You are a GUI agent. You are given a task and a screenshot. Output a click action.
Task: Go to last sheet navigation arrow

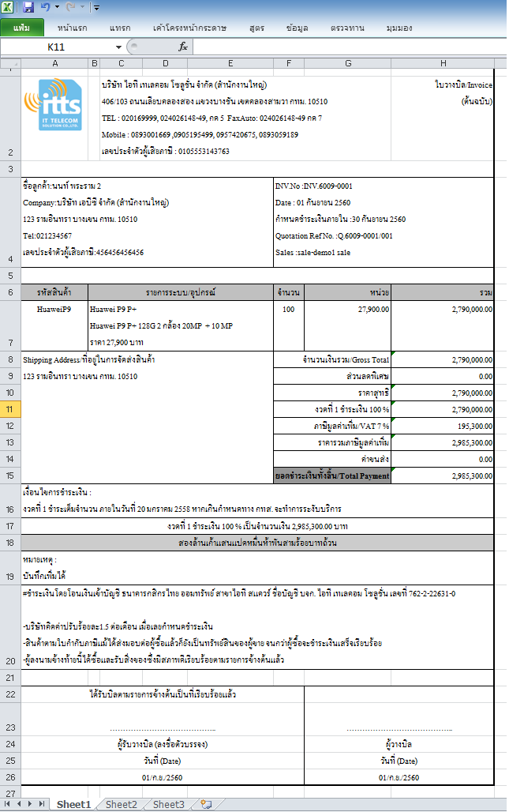(x=41, y=804)
